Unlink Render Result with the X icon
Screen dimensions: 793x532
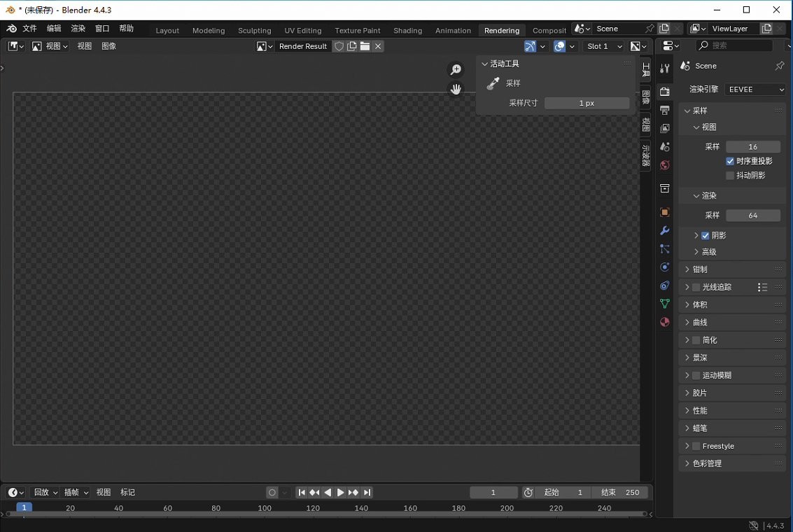coord(378,46)
